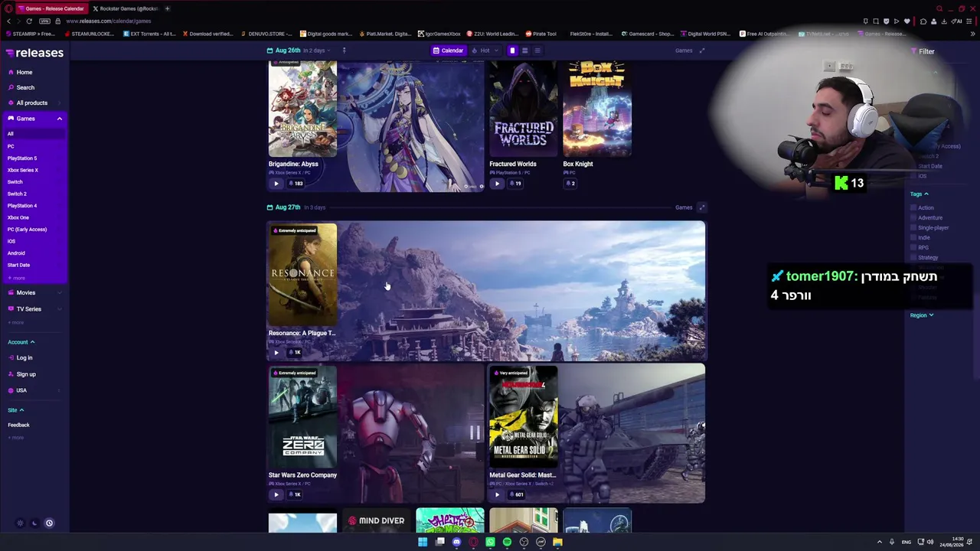This screenshot has width=980, height=551.
Task: Play the Star Wars Zero Company trailer
Action: coord(276,494)
